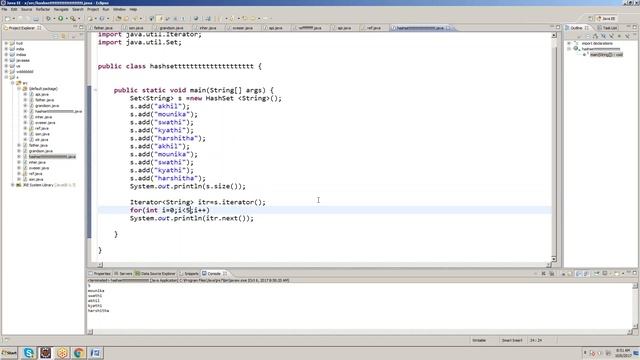This screenshot has width=640, height=360.
Task: Open the Debug dropdown arrow
Action: pos(53,18)
